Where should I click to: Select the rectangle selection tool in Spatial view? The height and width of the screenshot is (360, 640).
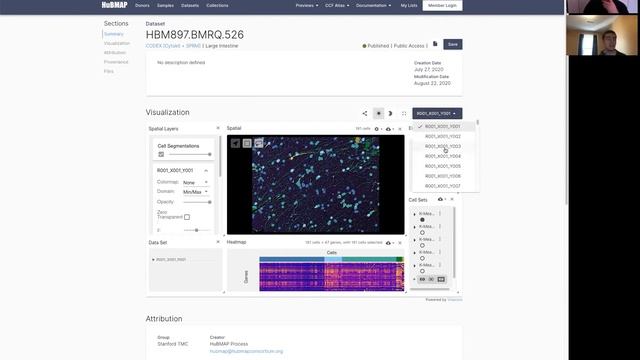pos(247,143)
